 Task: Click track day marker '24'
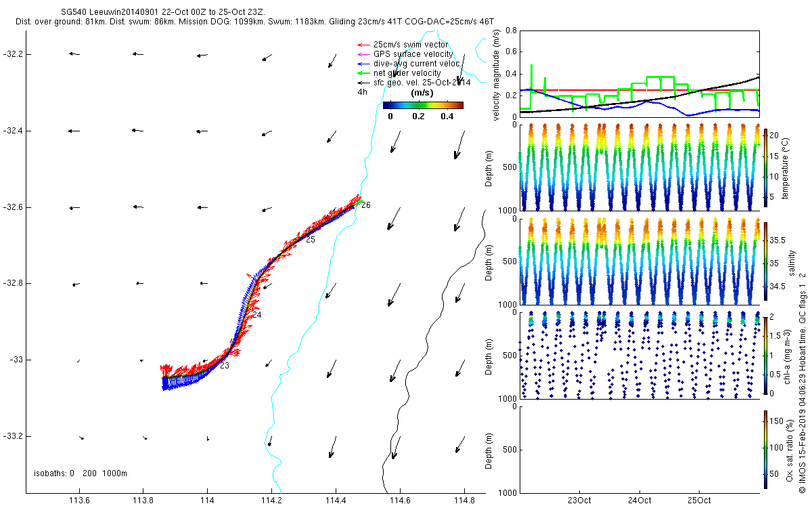tap(256, 315)
